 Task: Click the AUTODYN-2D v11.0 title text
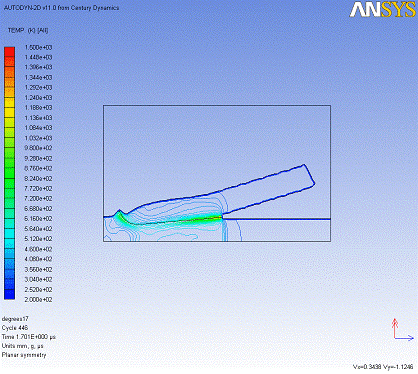pyautogui.click(x=61, y=8)
